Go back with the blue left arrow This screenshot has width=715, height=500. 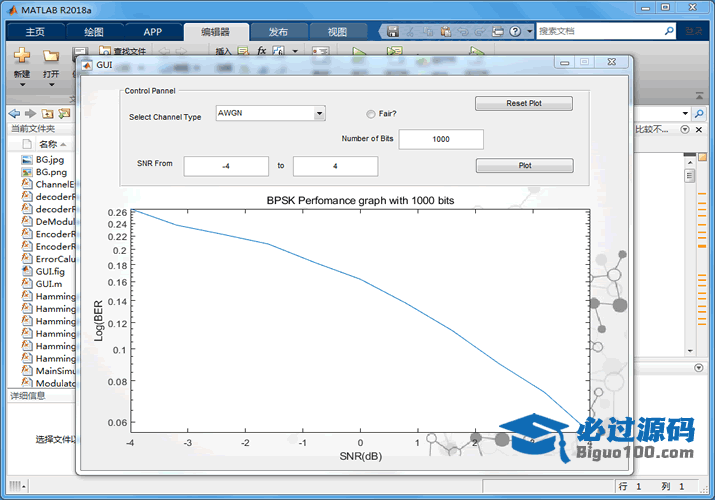click(15, 113)
